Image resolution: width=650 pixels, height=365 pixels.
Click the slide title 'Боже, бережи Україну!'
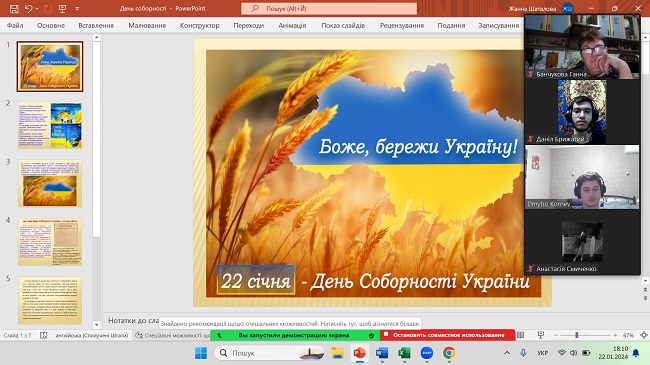(418, 147)
